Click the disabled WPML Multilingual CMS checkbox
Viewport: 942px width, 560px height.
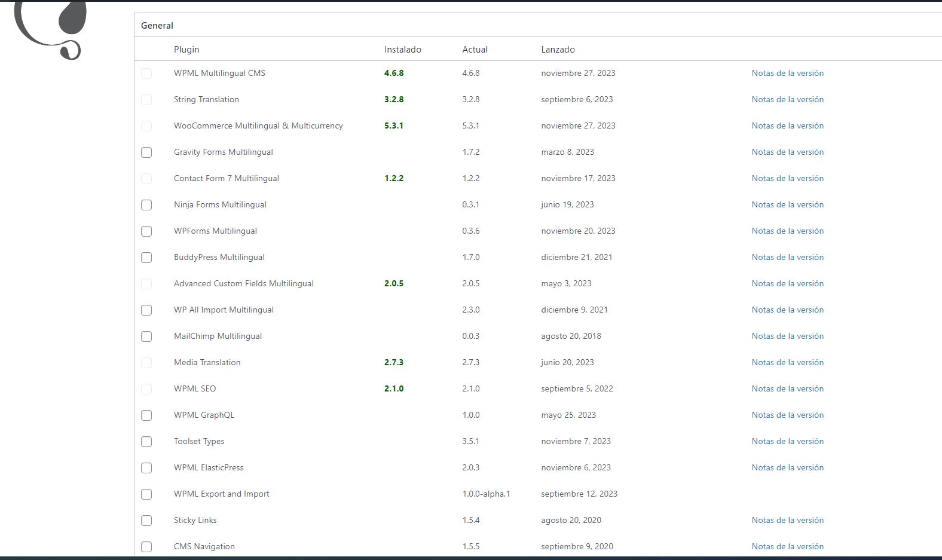click(x=146, y=74)
